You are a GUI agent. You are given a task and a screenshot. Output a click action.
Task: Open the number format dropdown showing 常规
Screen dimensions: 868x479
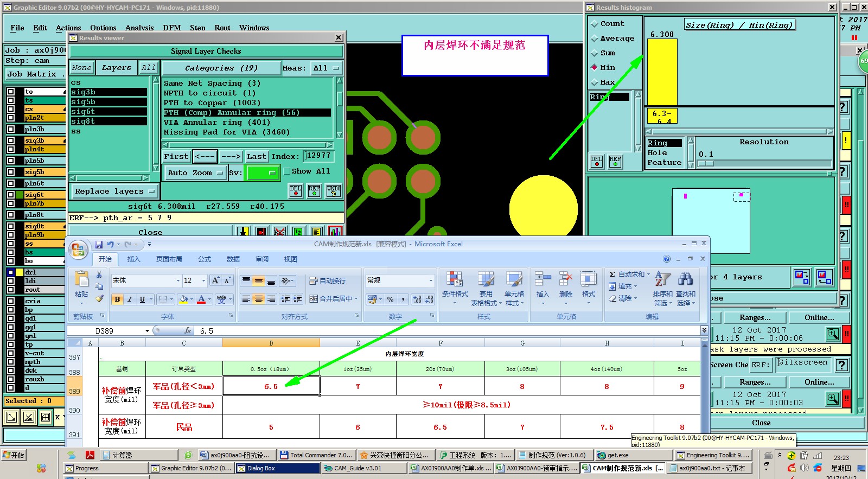point(431,280)
